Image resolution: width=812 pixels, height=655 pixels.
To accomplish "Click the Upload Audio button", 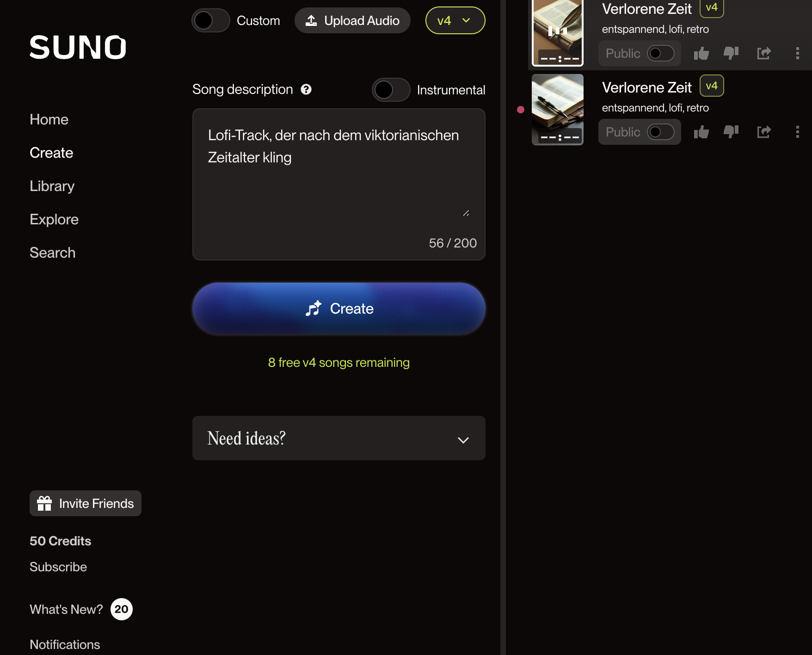I will [352, 20].
